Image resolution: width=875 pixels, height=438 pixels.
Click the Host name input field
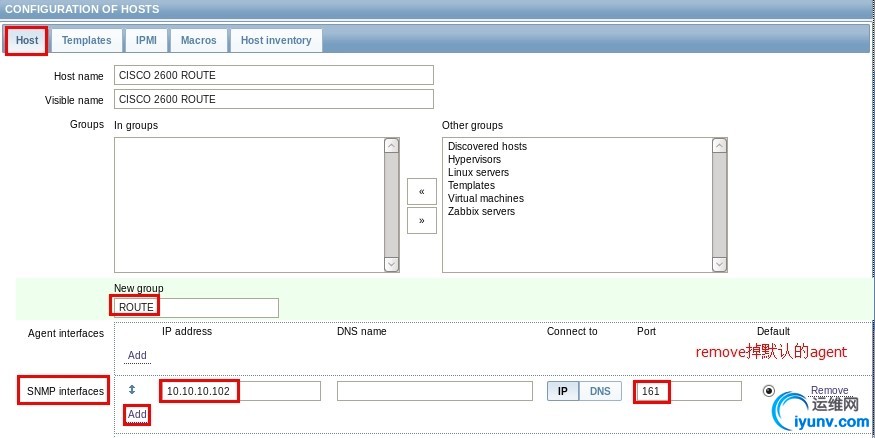coord(273,75)
